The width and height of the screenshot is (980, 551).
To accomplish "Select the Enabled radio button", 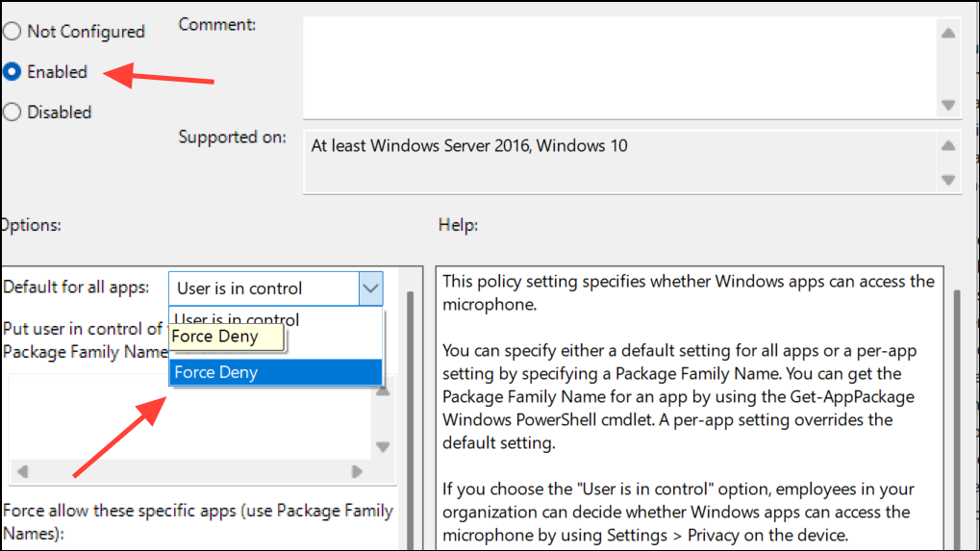I will 12,72.
